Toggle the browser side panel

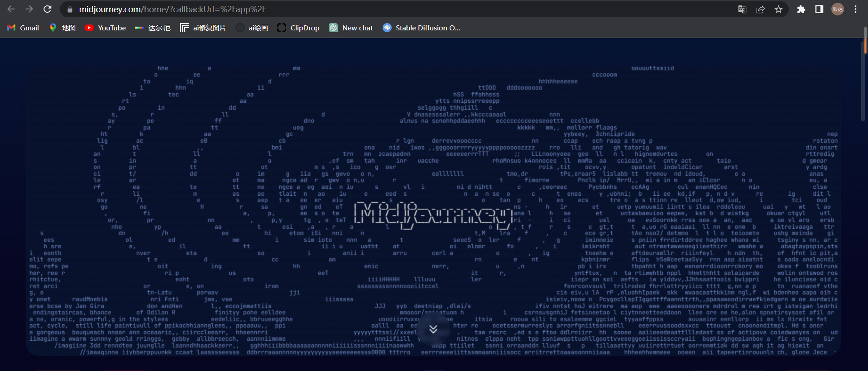819,9
